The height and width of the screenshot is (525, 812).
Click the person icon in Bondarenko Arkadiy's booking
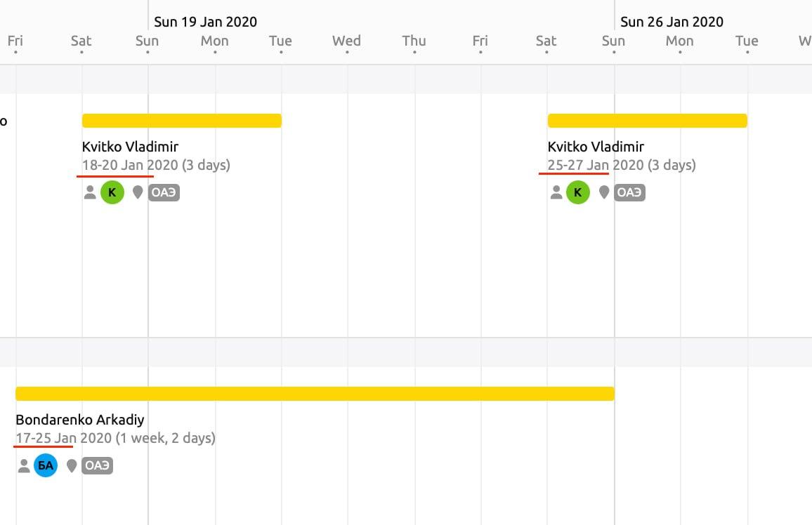coord(24,465)
